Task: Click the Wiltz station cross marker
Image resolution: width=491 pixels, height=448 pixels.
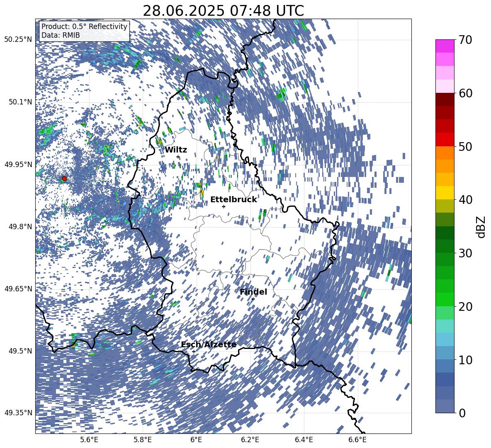Action: click(x=178, y=157)
